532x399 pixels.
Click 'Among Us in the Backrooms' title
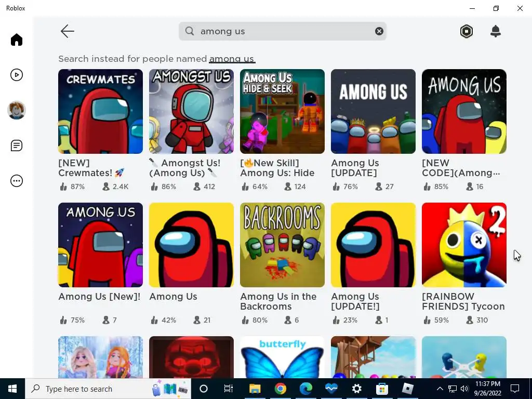pyautogui.click(x=278, y=301)
